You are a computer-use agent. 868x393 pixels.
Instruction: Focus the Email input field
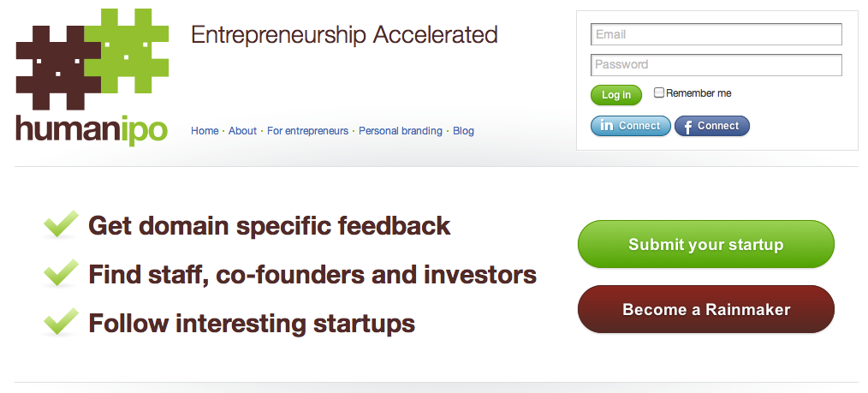(x=716, y=34)
